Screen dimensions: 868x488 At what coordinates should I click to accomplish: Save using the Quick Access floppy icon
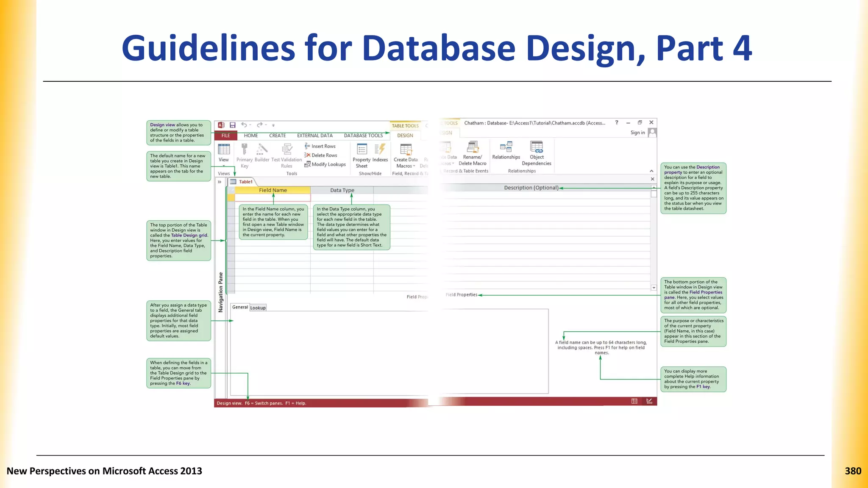point(233,125)
